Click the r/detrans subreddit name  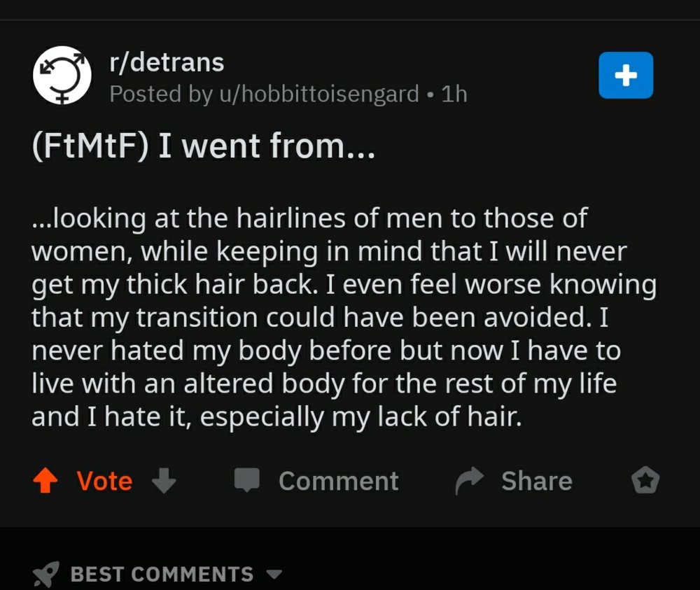pos(167,63)
